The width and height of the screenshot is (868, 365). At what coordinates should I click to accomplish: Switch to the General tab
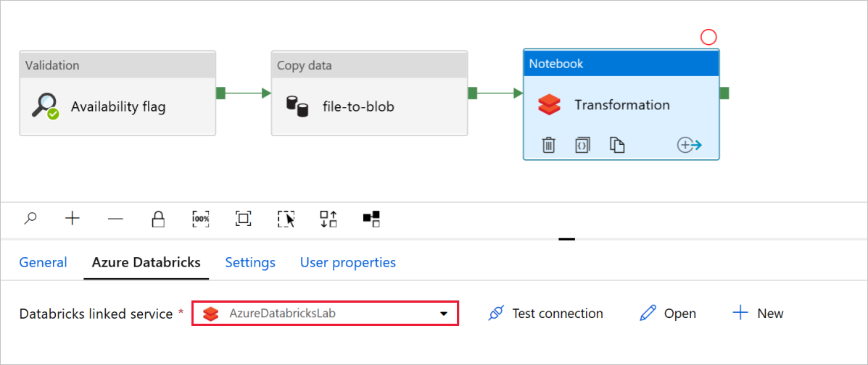[x=43, y=262]
